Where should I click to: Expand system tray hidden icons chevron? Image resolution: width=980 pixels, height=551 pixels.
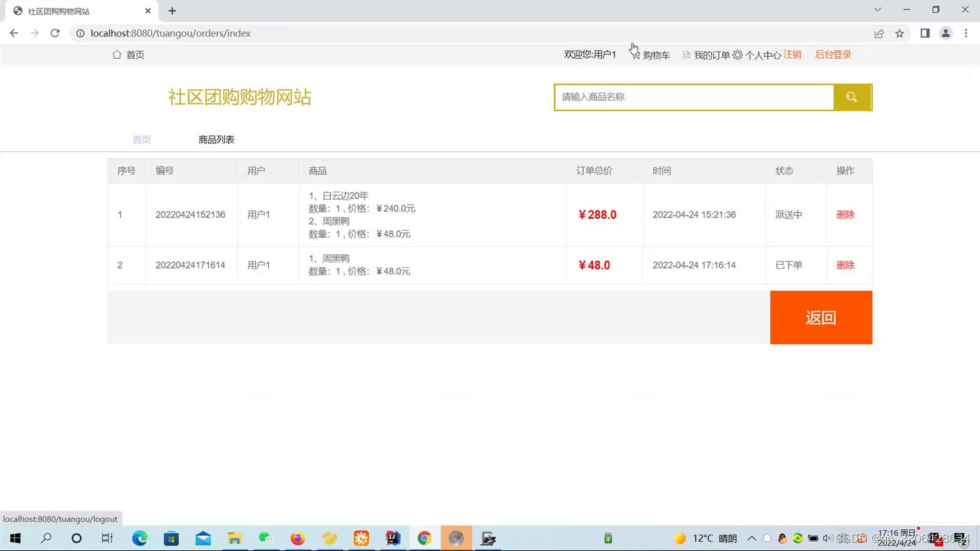pyautogui.click(x=752, y=538)
